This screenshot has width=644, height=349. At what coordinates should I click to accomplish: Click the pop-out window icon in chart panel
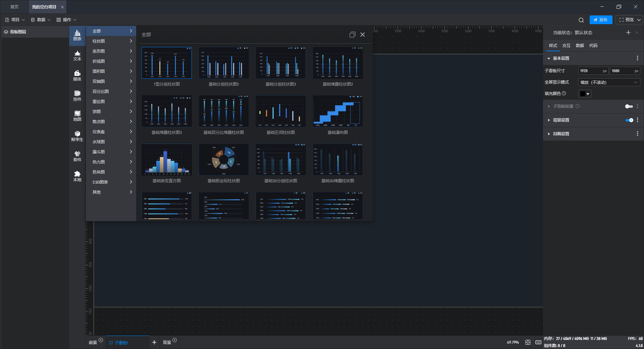click(x=352, y=35)
